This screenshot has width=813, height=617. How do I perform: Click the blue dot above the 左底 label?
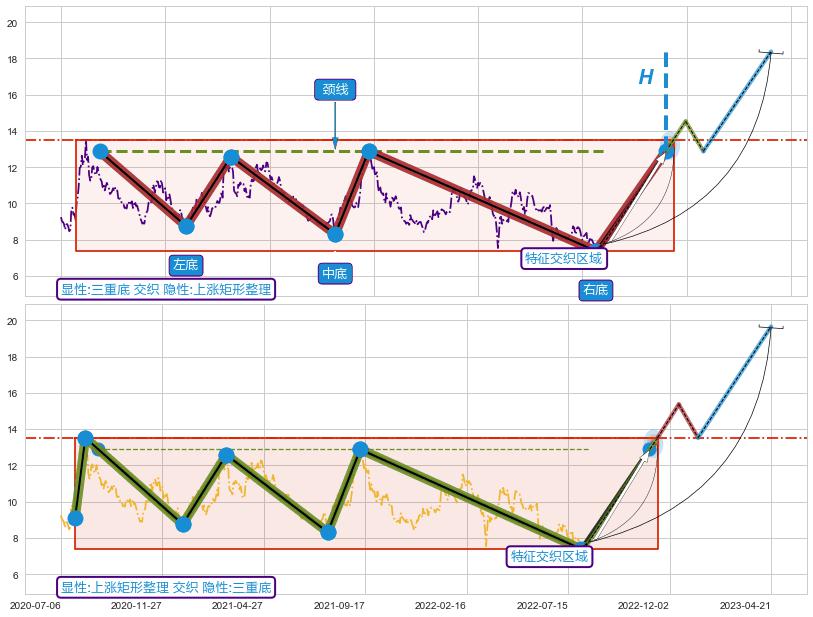[186, 226]
